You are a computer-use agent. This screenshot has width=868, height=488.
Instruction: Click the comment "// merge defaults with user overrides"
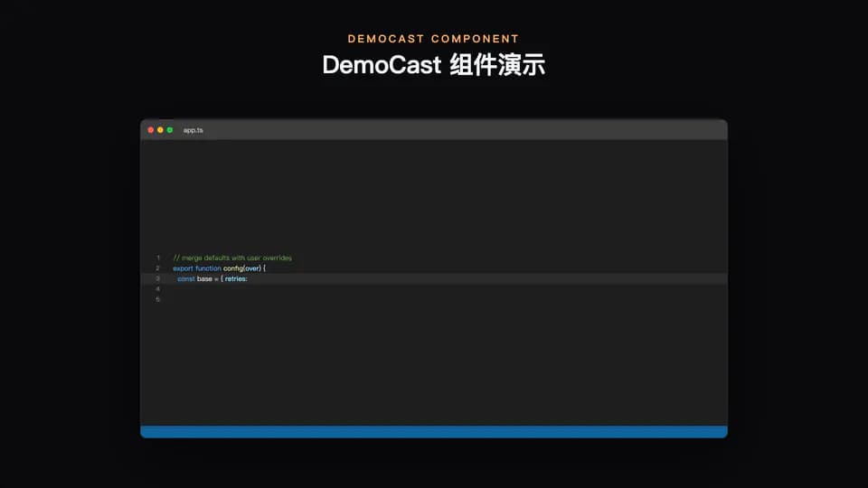(x=232, y=258)
